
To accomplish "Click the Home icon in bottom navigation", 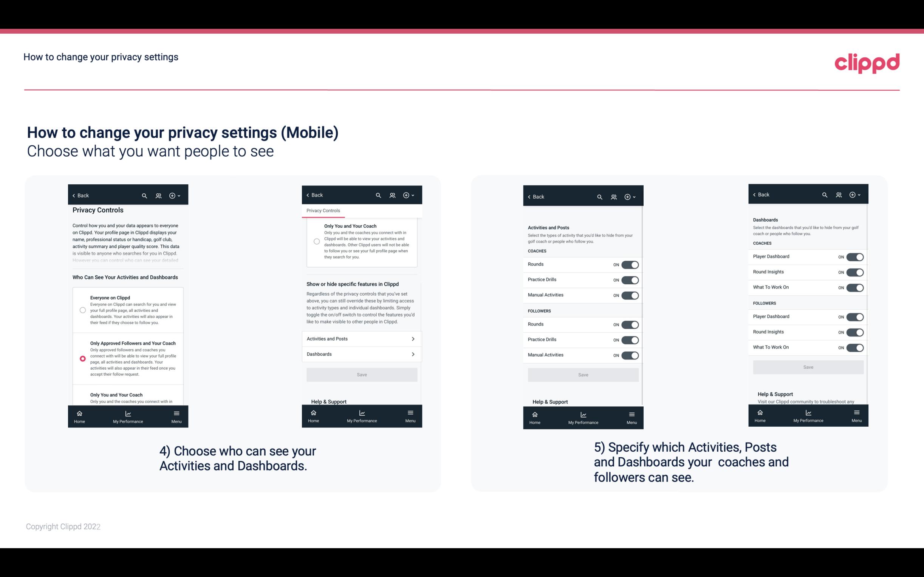I will 79,413.
